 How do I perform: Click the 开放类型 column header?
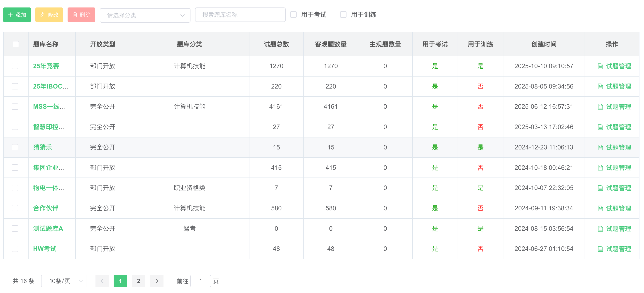(x=102, y=44)
